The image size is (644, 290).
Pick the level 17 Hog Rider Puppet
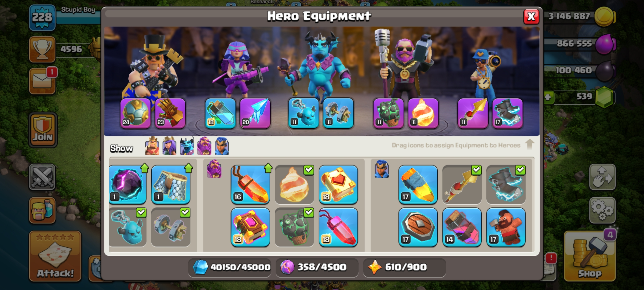point(506,227)
